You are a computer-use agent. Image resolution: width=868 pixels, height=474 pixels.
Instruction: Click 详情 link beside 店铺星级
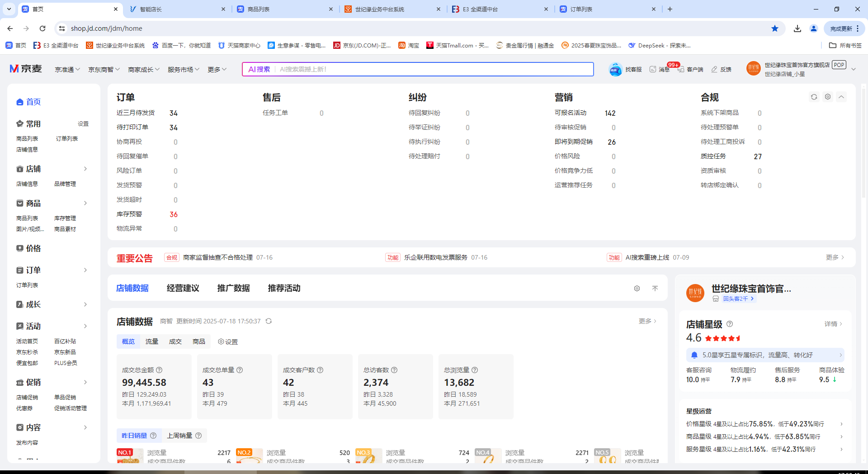click(x=833, y=324)
